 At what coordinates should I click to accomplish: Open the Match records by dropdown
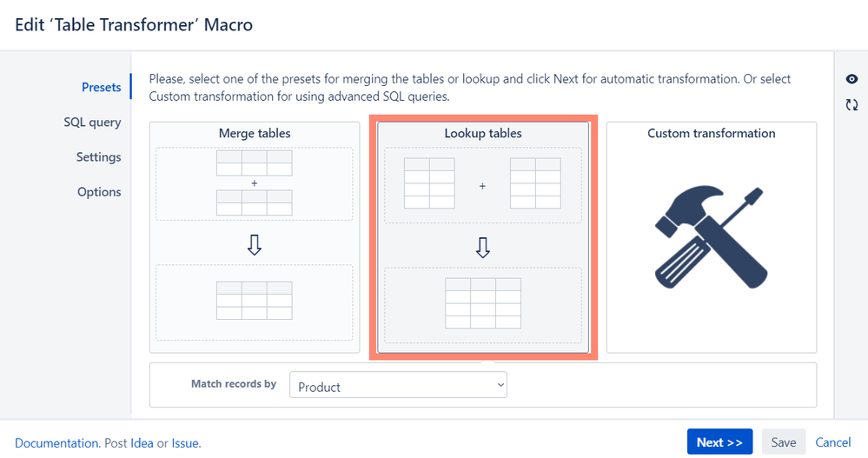(398, 385)
